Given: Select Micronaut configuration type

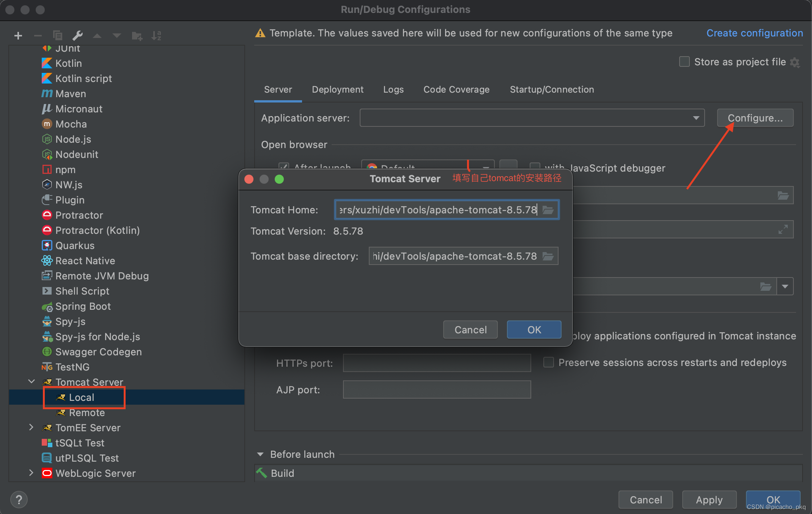Looking at the screenshot, I should point(79,109).
